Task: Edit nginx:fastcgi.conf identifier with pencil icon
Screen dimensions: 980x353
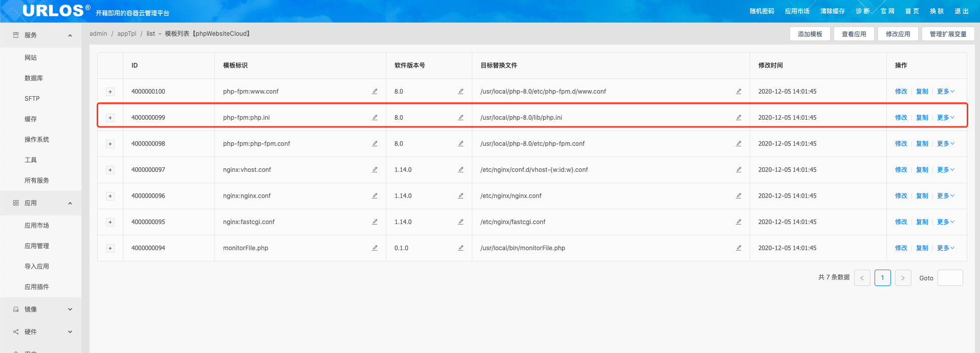Action: tap(375, 222)
